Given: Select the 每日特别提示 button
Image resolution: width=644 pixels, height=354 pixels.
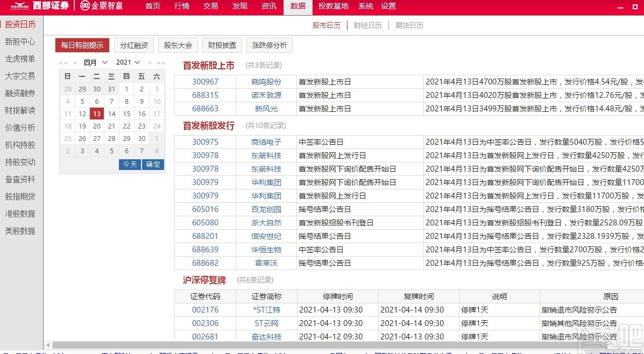Looking at the screenshot, I should coord(82,45).
